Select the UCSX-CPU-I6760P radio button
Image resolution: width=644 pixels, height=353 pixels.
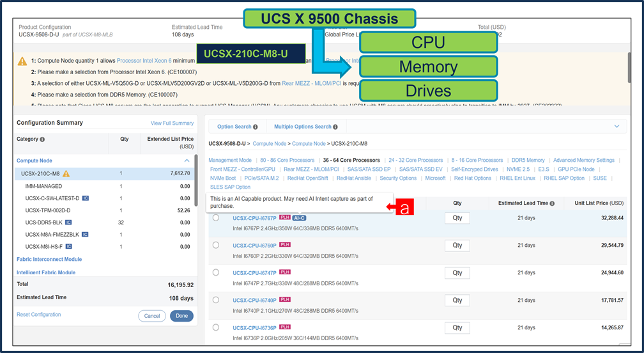tap(216, 245)
